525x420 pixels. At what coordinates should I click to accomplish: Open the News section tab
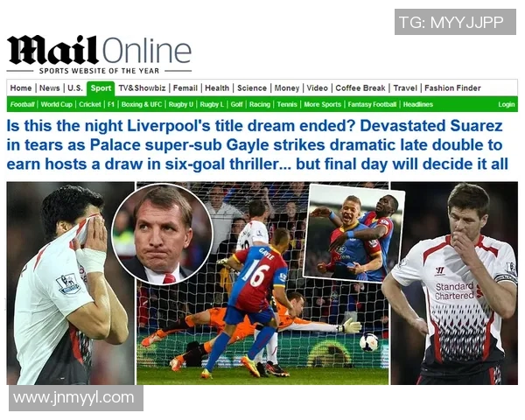coord(50,88)
